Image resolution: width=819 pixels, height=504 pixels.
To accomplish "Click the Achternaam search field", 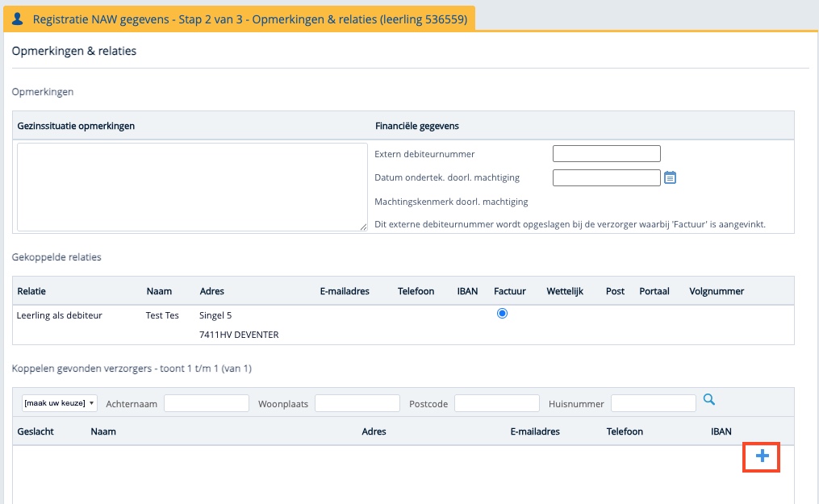I will (207, 403).
